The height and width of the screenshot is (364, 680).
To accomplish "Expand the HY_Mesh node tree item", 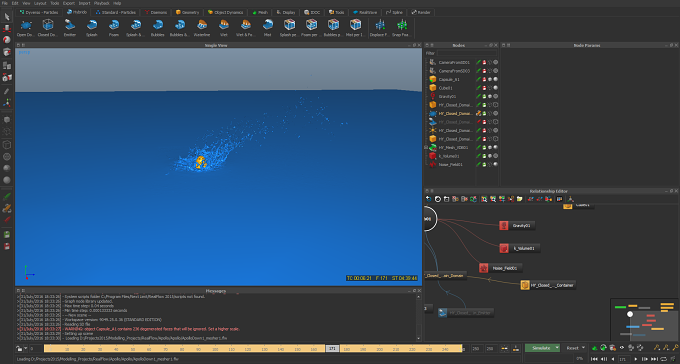I will pos(426,148).
